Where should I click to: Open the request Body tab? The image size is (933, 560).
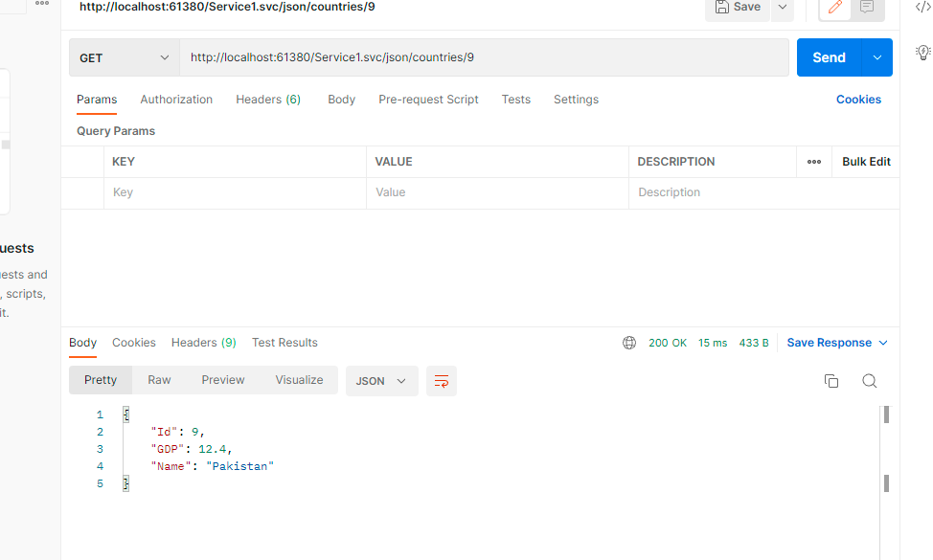click(342, 100)
